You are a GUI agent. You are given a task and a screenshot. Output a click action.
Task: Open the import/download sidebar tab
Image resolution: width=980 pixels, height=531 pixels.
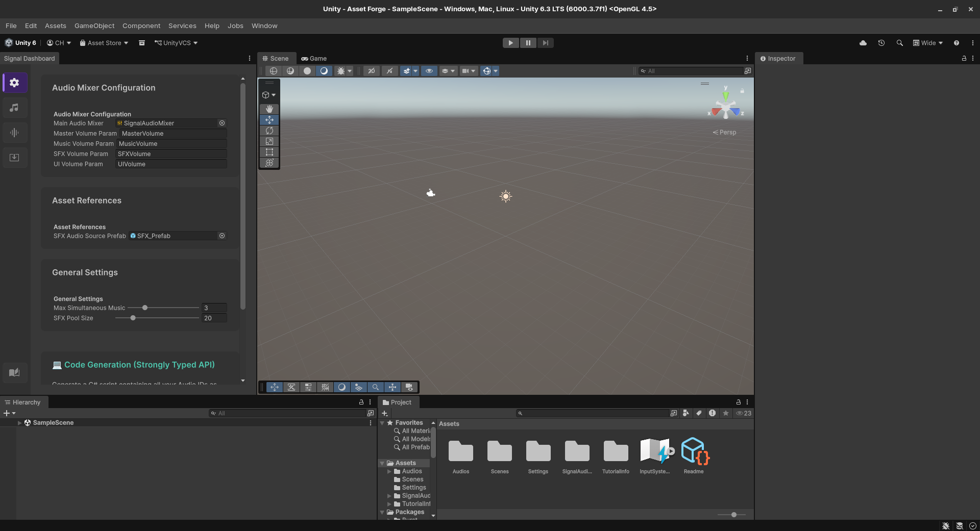14,158
